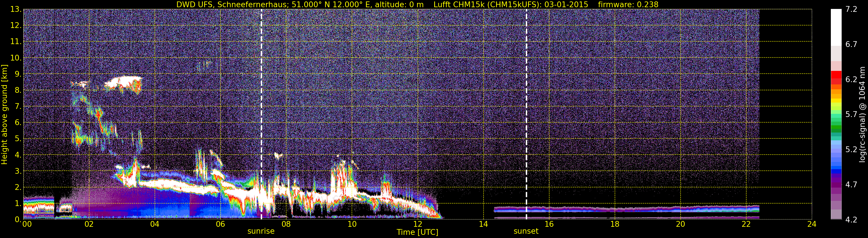Click the '2.' height axis tick label

tap(18, 188)
